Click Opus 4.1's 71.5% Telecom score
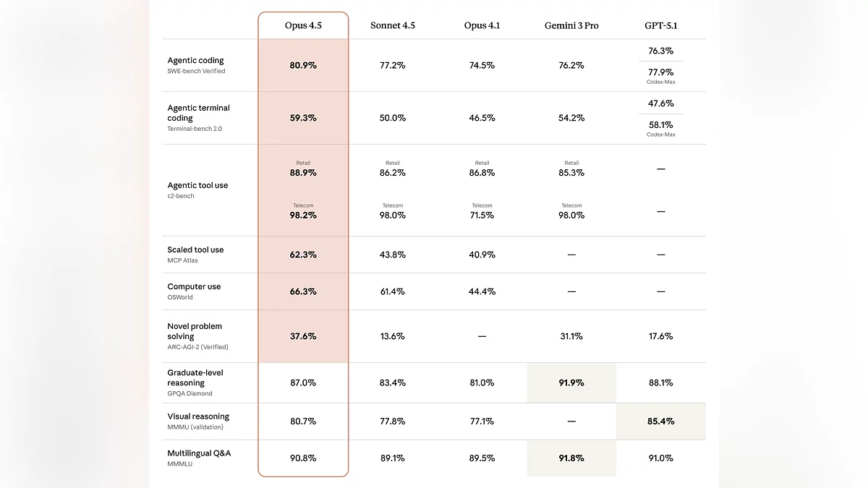 coord(482,215)
